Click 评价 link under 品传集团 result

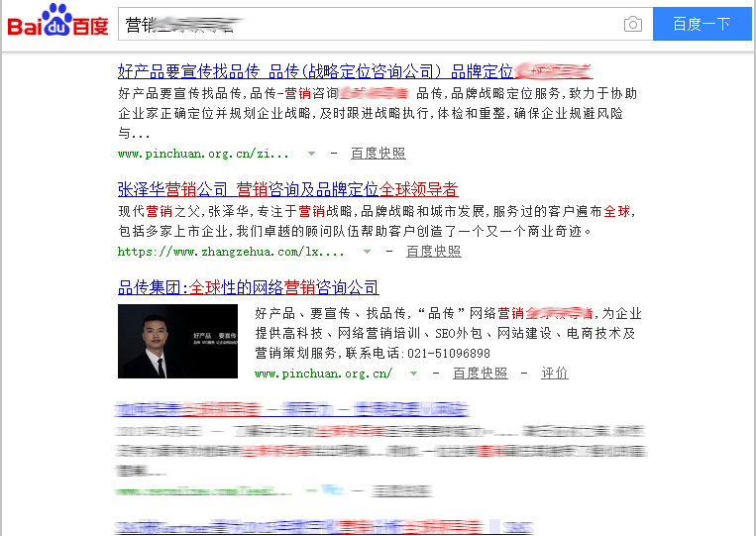tap(555, 374)
